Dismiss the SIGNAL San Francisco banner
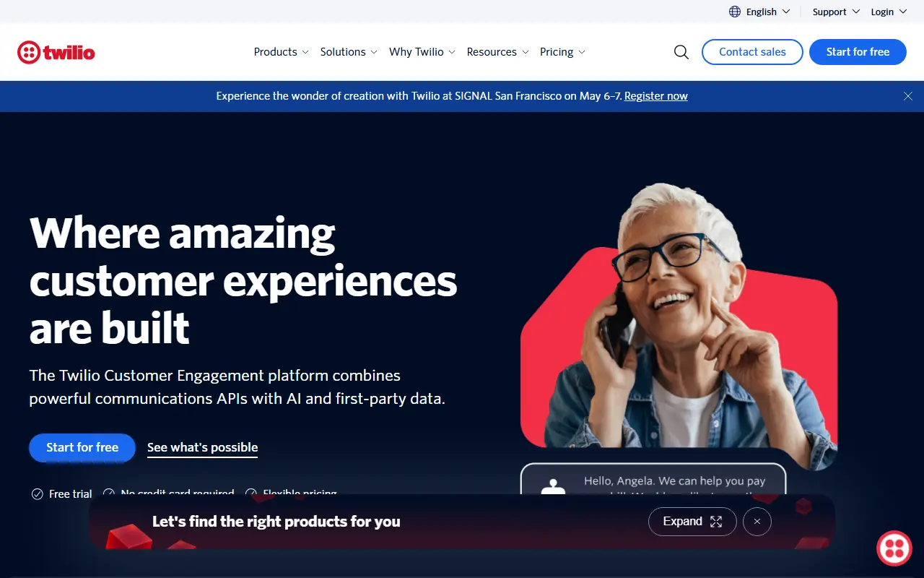This screenshot has height=578, width=924. pyautogui.click(x=908, y=95)
